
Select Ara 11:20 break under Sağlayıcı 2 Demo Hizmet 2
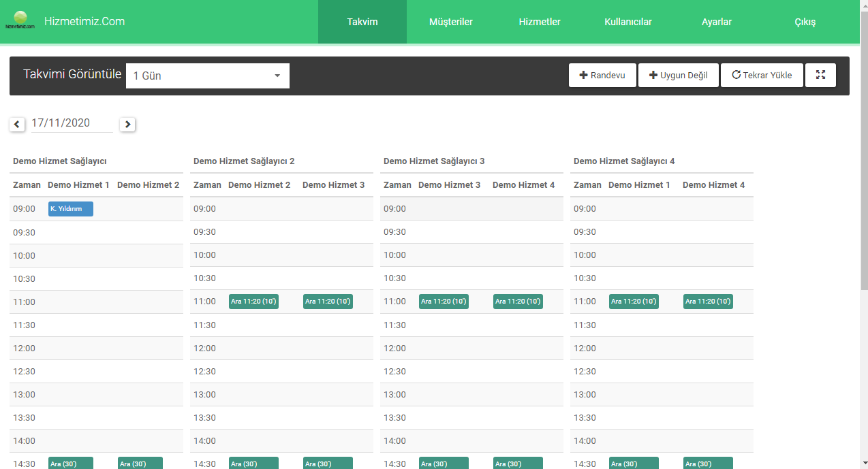pos(253,302)
